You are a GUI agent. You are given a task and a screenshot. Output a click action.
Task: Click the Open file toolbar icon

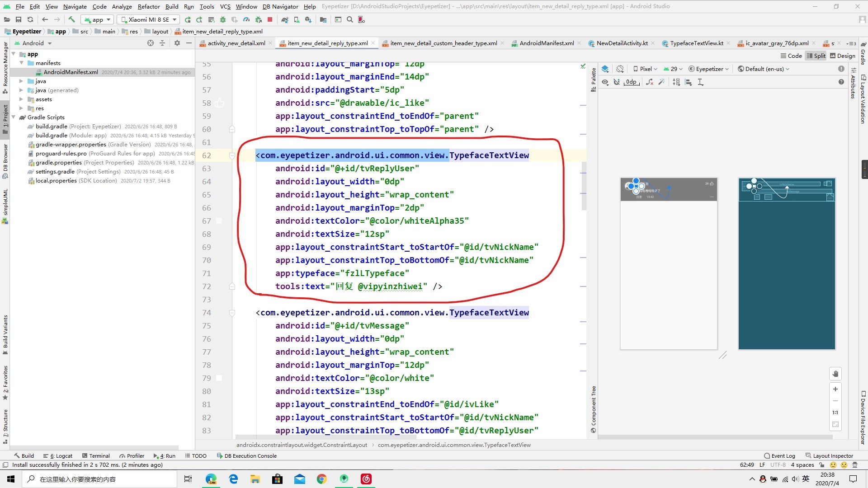[7, 19]
